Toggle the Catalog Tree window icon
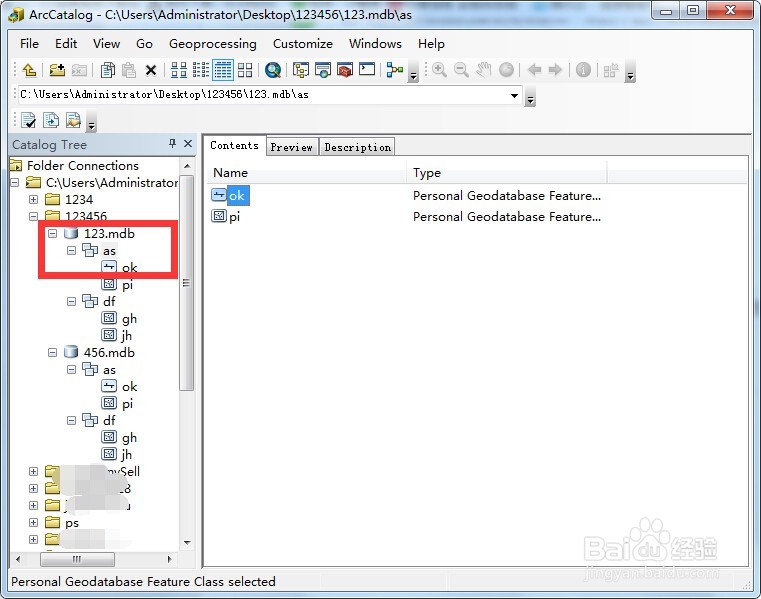Screen dimensions: 761x599 301,70
